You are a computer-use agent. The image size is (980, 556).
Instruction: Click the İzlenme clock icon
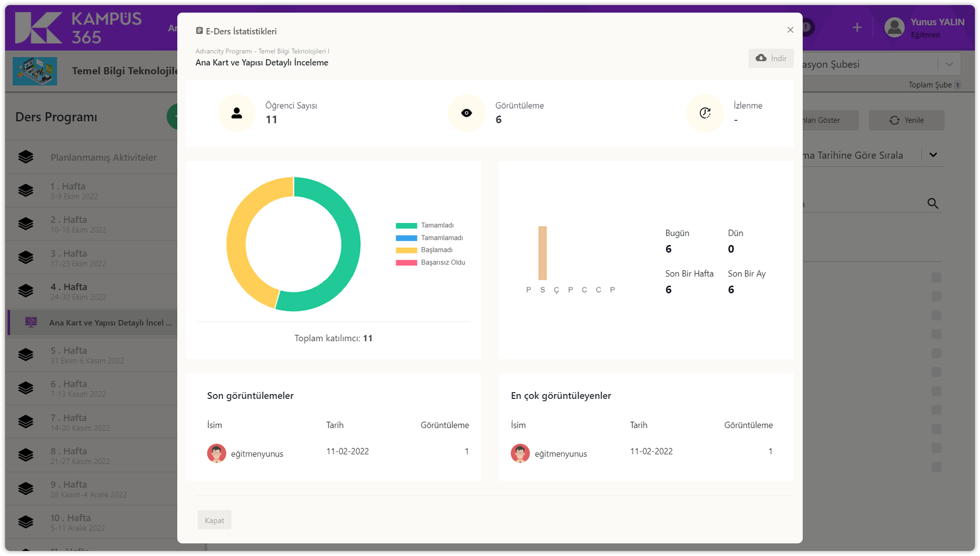coord(705,113)
